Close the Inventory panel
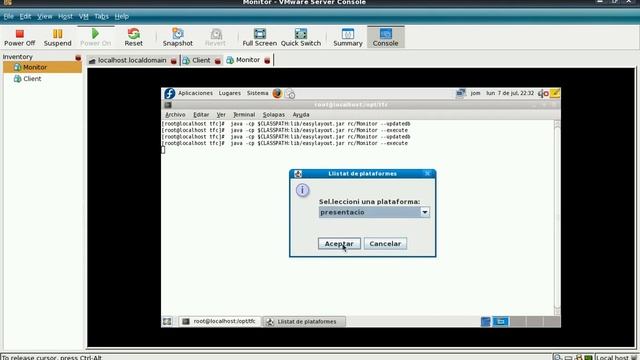640x360 pixels. click(78, 58)
